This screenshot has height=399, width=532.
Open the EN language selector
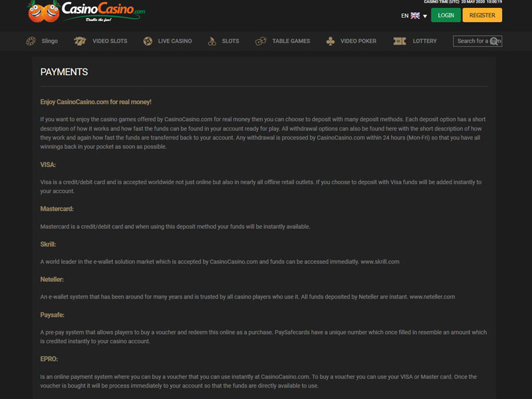pos(414,15)
